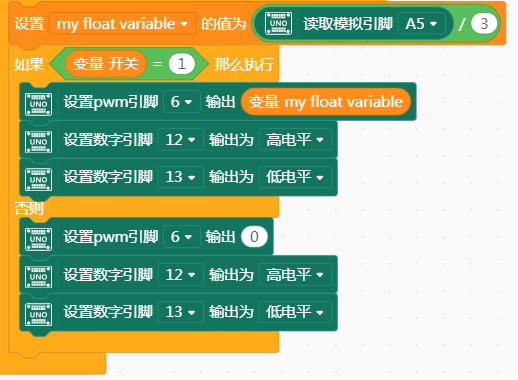
Task: Click the 读取模拟引脚 label
Action: (348, 24)
